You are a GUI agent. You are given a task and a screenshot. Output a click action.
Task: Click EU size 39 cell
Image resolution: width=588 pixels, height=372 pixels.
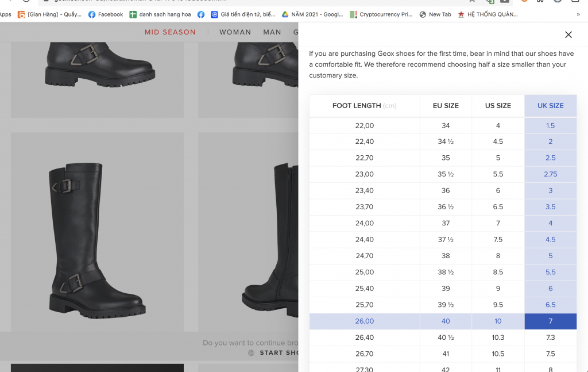click(446, 289)
